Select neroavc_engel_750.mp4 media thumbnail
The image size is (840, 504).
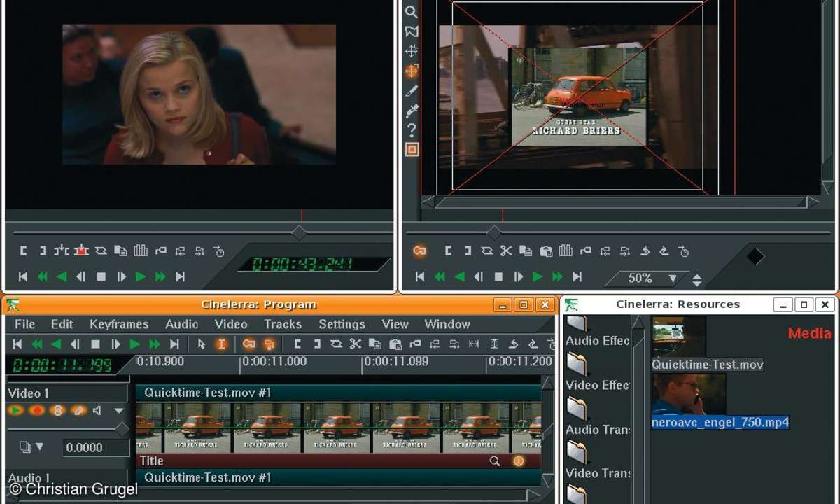click(x=689, y=395)
